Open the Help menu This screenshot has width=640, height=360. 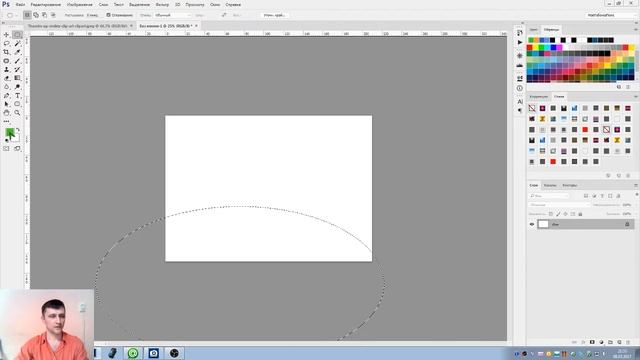coord(233,4)
